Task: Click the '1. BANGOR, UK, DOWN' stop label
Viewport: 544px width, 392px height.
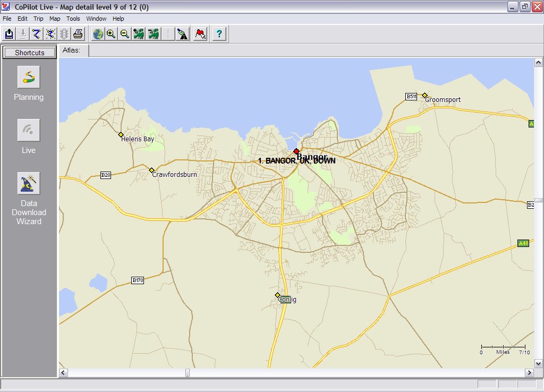Action: (x=297, y=161)
